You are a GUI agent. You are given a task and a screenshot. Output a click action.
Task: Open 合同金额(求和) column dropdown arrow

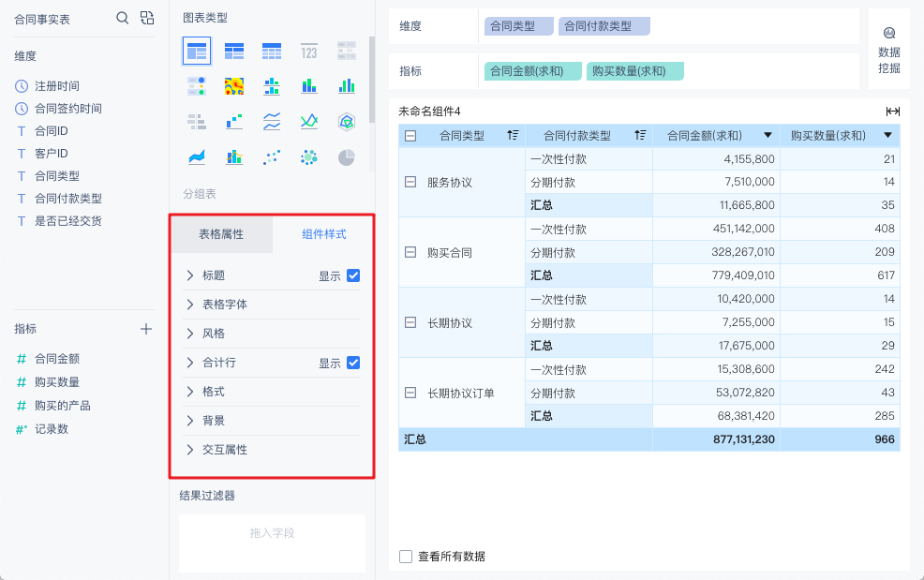[x=768, y=135]
